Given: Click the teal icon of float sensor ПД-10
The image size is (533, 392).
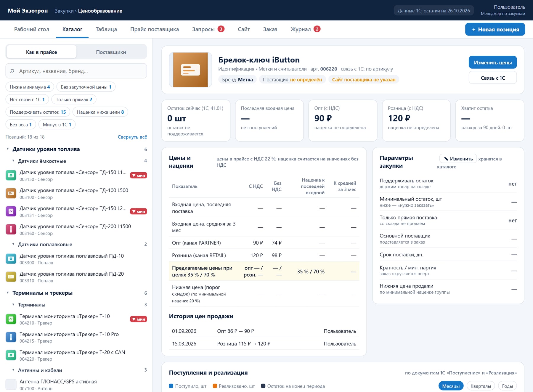Looking at the screenshot, I should [11, 259].
